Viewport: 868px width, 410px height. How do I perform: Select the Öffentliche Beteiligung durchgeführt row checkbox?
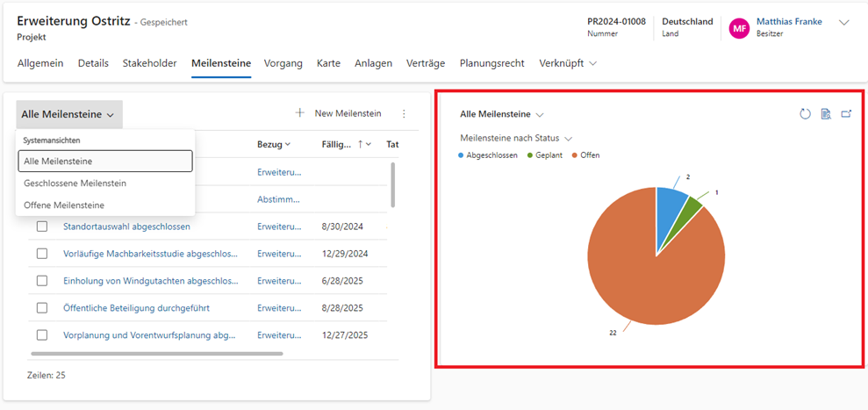(42, 308)
